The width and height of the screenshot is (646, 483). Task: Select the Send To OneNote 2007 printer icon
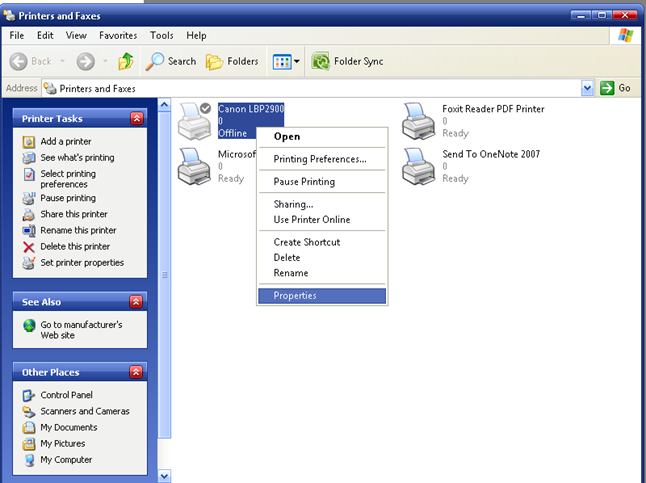pyautogui.click(x=419, y=166)
